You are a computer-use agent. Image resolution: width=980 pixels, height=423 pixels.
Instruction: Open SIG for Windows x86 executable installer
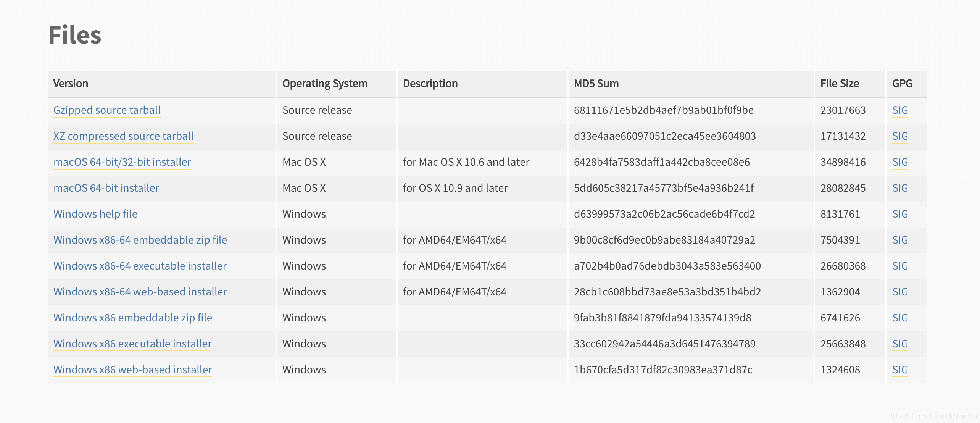[x=900, y=344]
